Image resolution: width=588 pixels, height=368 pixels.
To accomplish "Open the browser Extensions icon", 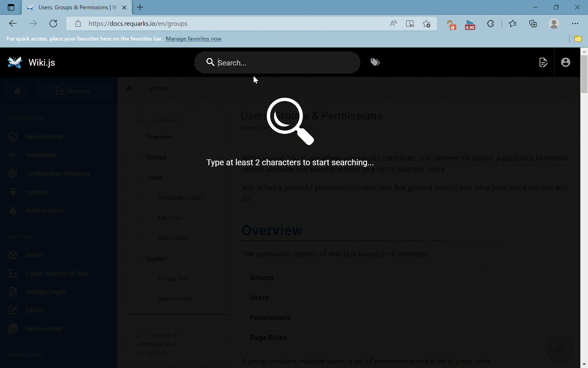I will [x=490, y=24].
